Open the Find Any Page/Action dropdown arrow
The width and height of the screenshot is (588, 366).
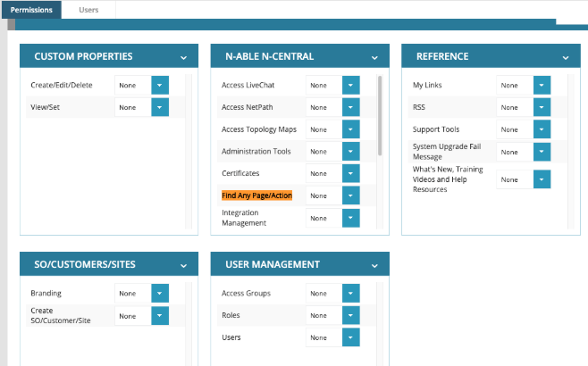click(x=350, y=195)
